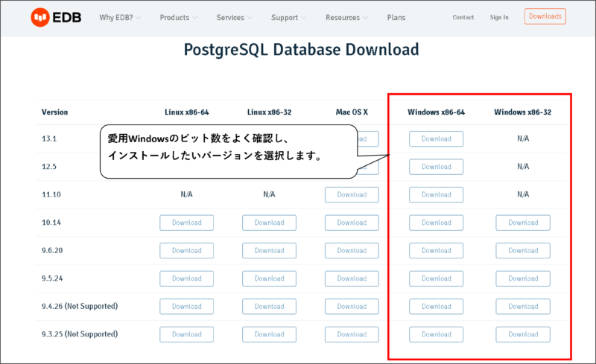Click the PostgreSQL Database Download heading
Image resolution: width=596 pixels, height=364 pixels.
pos(302,50)
